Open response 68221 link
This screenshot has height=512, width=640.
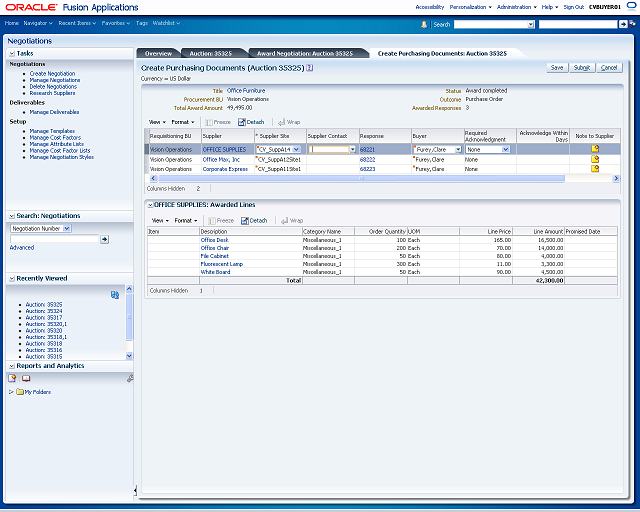(x=367, y=150)
